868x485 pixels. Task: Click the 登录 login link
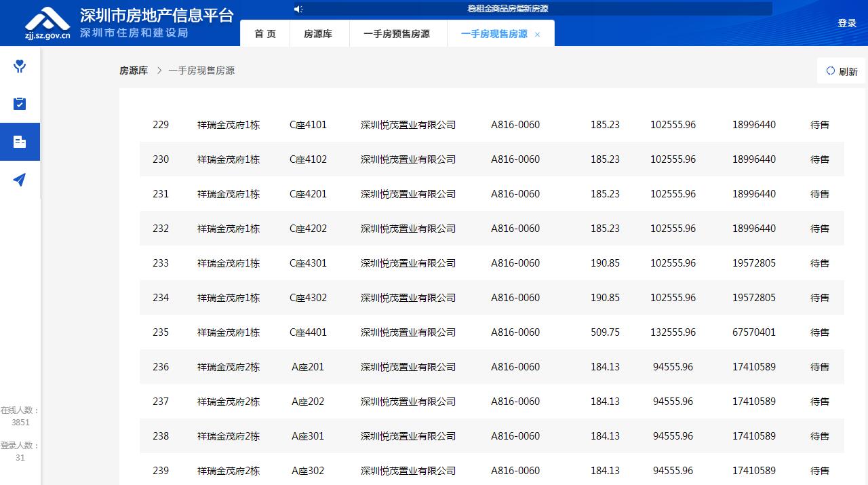click(847, 23)
